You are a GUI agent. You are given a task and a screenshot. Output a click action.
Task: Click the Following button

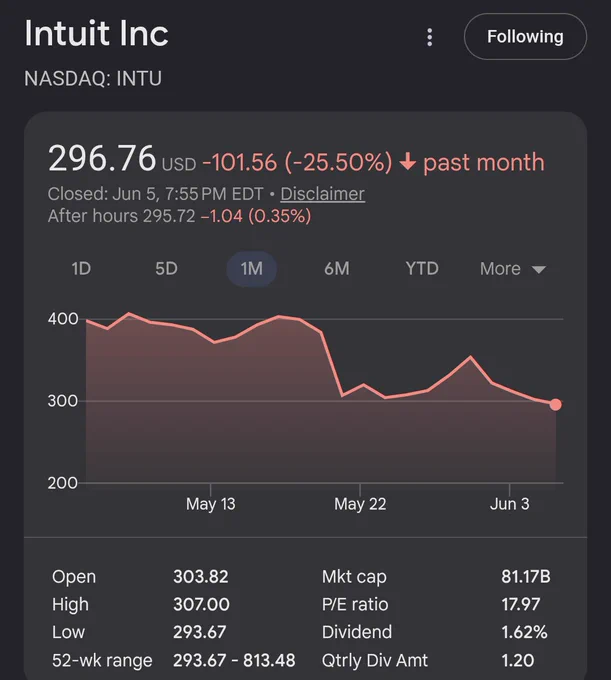(x=525, y=36)
